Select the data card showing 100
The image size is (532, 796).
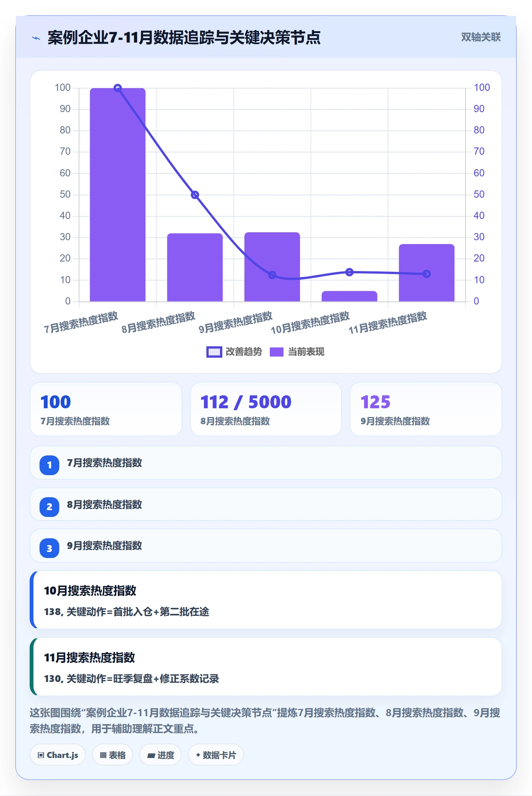(x=106, y=409)
